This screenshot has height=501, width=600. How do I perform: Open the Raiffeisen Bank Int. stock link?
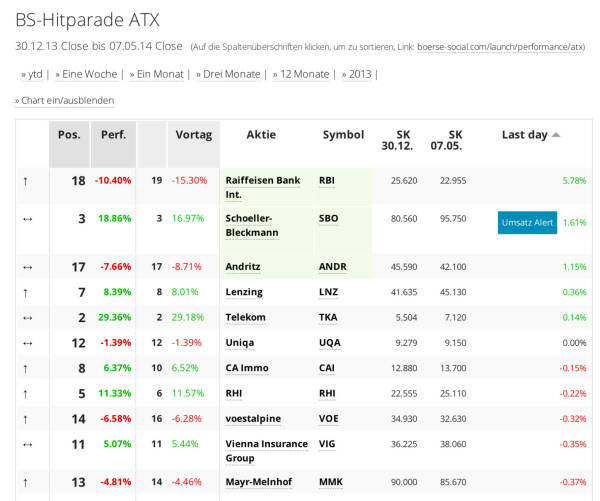(263, 187)
